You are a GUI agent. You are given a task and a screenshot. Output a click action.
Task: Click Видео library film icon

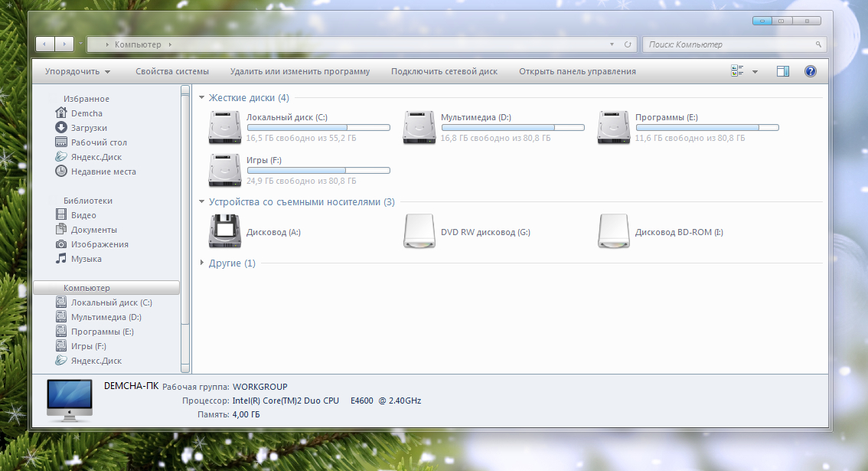(x=61, y=214)
